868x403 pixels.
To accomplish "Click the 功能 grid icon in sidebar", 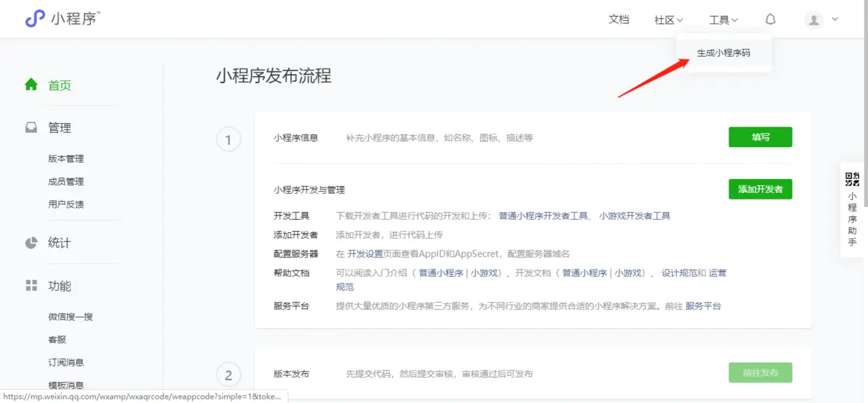I will [x=31, y=285].
